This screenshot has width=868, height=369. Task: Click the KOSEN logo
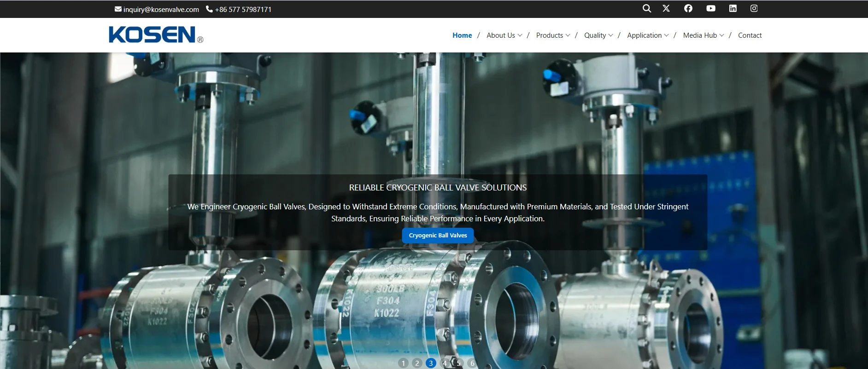click(x=156, y=35)
